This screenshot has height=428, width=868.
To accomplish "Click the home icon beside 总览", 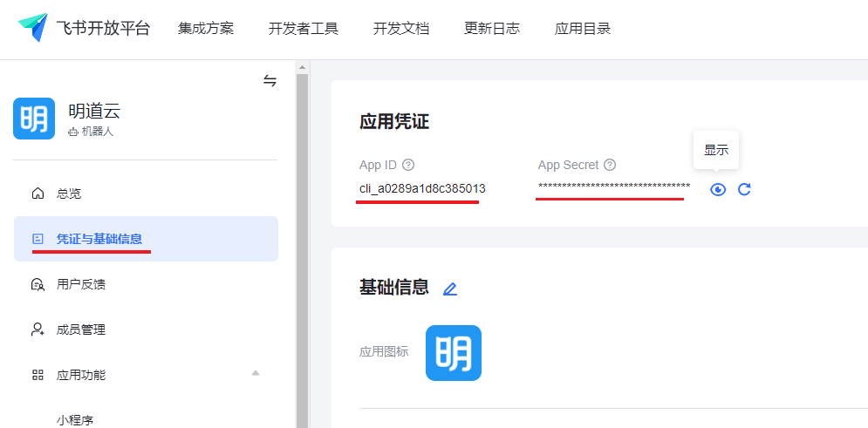I will pyautogui.click(x=38, y=194).
